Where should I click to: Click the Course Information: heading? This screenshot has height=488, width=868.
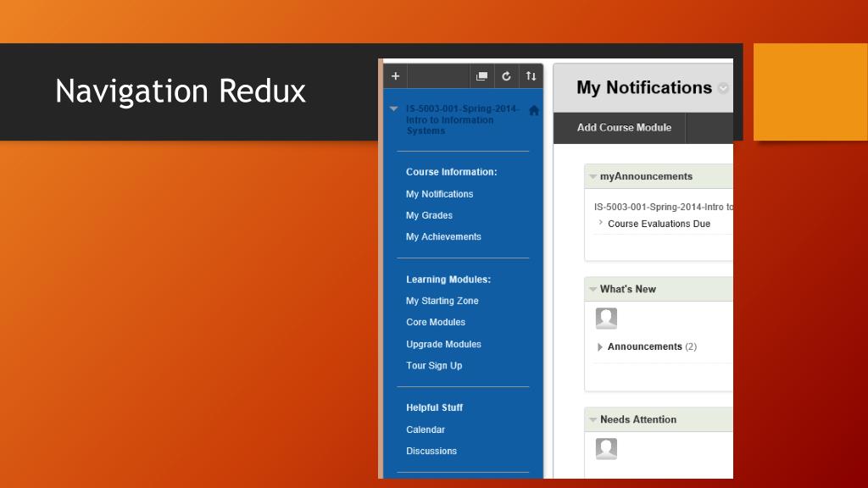pyautogui.click(x=451, y=172)
